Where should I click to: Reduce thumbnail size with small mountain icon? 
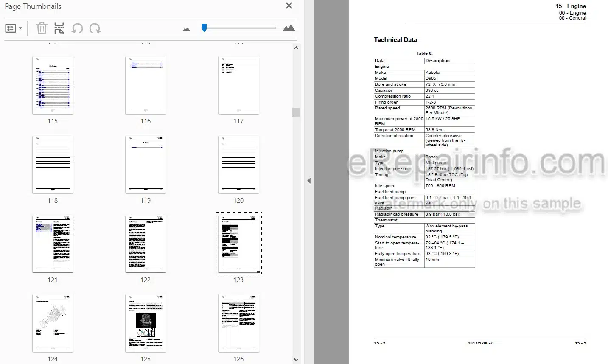(186, 29)
